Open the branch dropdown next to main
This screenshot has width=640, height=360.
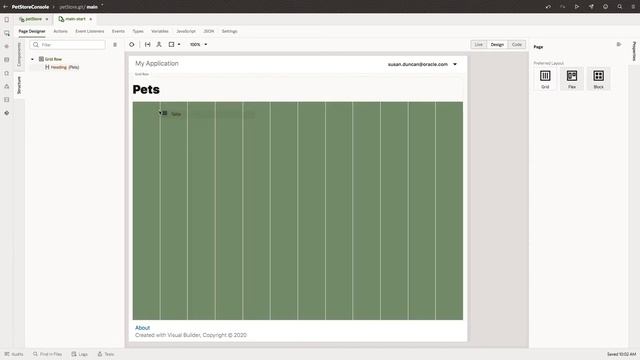pyautogui.click(x=102, y=6)
